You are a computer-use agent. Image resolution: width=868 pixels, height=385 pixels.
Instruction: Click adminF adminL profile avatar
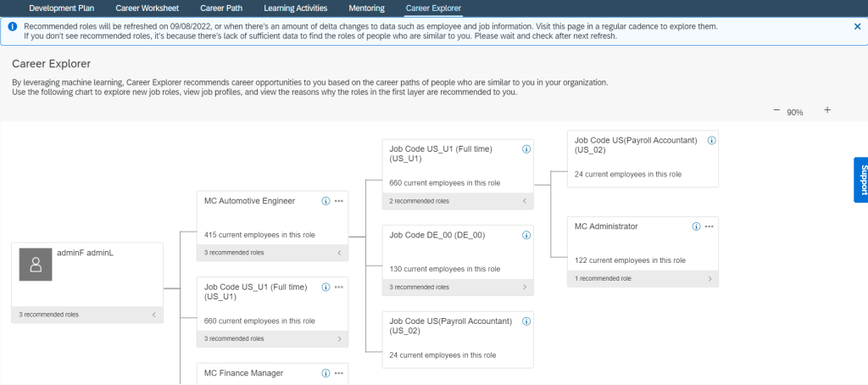pos(36,265)
